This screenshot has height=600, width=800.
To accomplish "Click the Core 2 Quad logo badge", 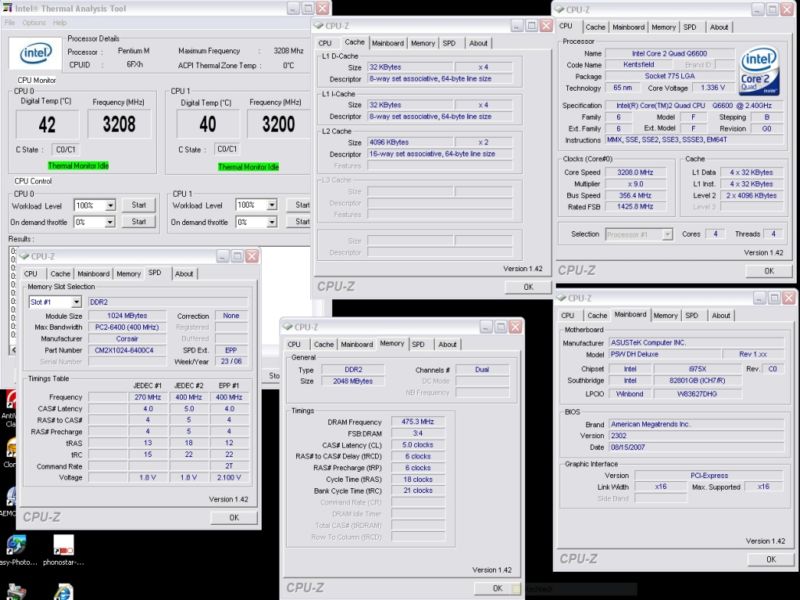I will (x=759, y=70).
